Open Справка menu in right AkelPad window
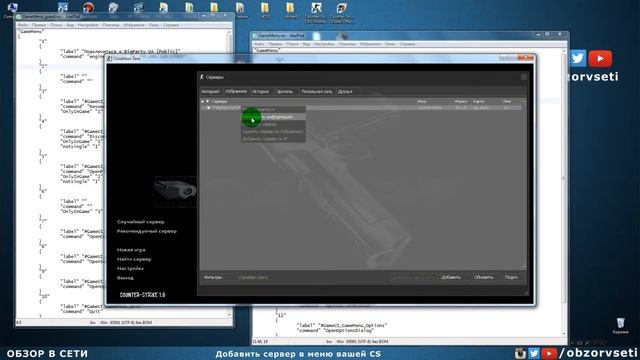This screenshot has height=360, width=640. (x=407, y=44)
